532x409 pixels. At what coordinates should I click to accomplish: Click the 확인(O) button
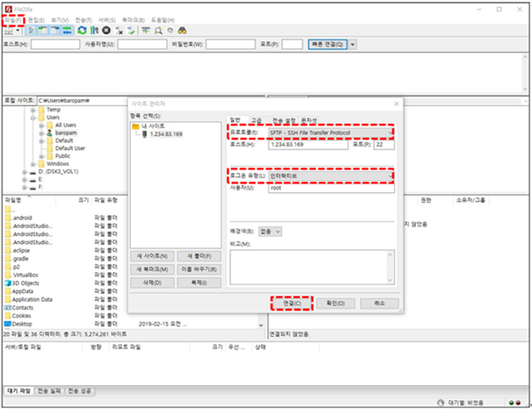click(x=336, y=304)
